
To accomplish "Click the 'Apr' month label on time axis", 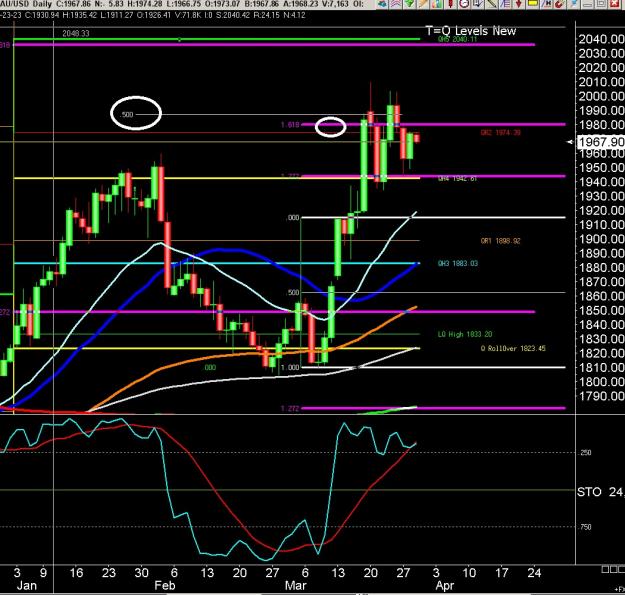I will (444, 586).
